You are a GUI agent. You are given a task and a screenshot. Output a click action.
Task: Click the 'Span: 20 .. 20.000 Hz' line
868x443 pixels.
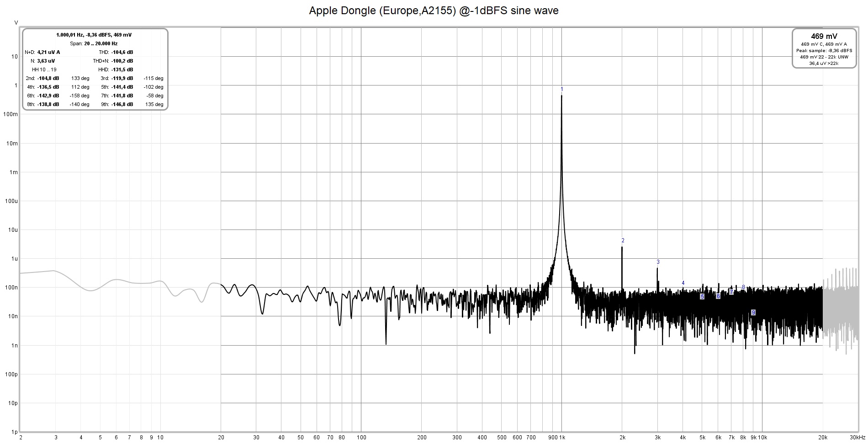pos(94,43)
